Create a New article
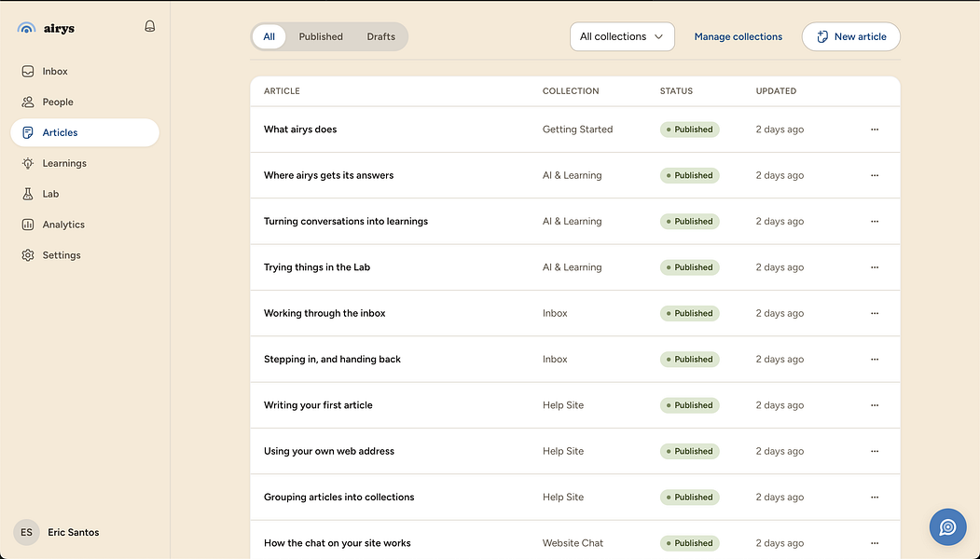Screen dimensions: 980x559 [850, 37]
